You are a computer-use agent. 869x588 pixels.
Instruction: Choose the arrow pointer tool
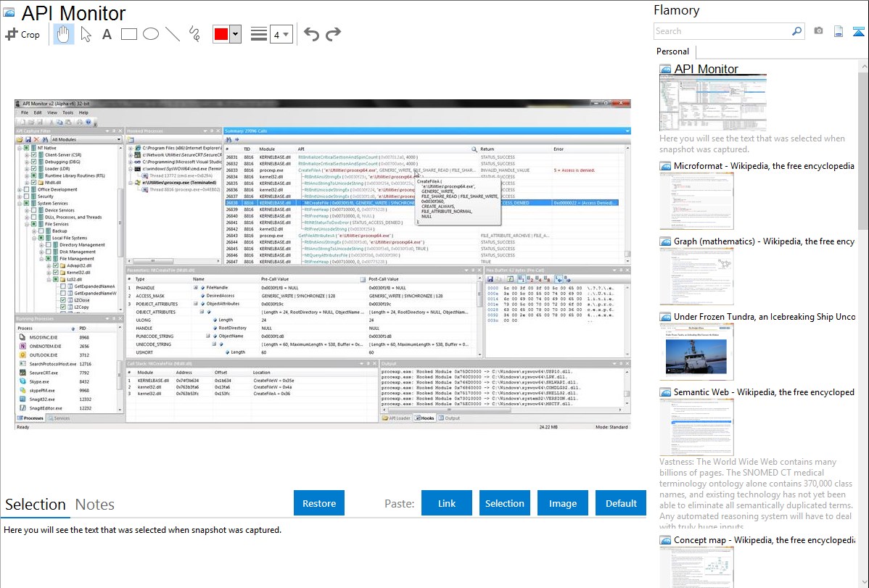tap(86, 34)
